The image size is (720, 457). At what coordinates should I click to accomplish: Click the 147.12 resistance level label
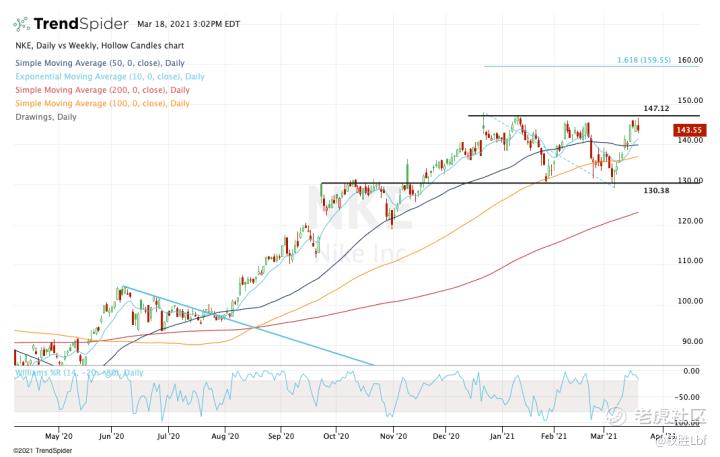[656, 108]
